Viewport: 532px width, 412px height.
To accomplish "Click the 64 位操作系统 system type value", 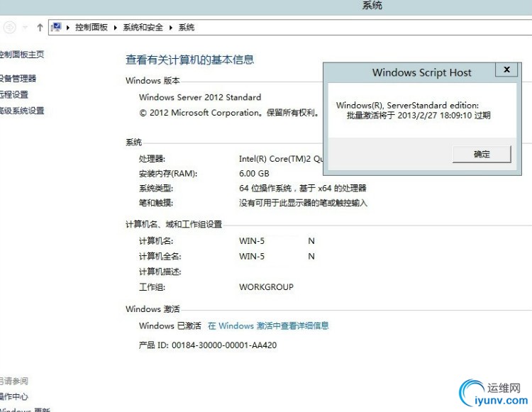I will click(303, 188).
